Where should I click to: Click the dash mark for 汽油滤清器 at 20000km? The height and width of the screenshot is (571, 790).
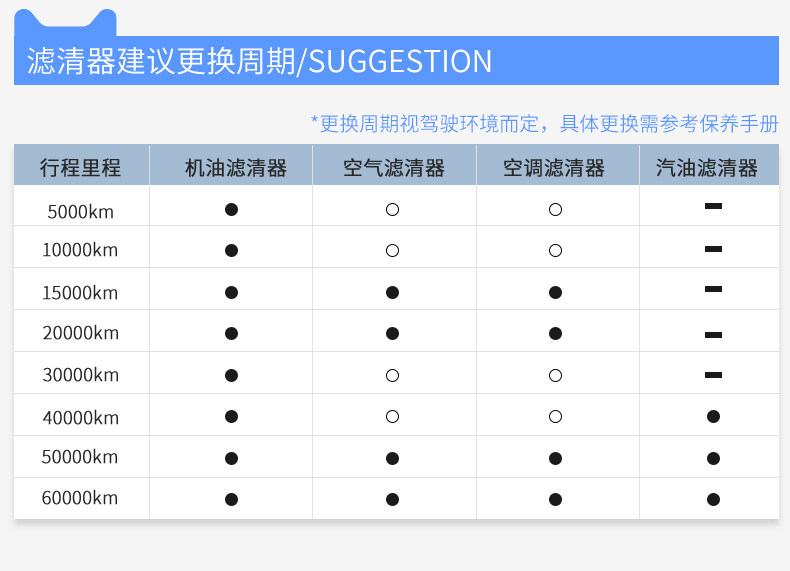tap(713, 334)
